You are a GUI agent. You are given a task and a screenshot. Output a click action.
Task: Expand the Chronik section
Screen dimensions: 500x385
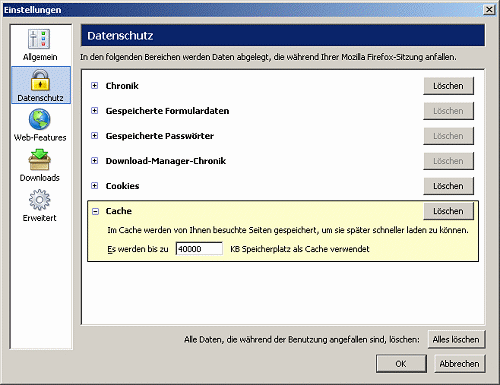pyautogui.click(x=95, y=86)
